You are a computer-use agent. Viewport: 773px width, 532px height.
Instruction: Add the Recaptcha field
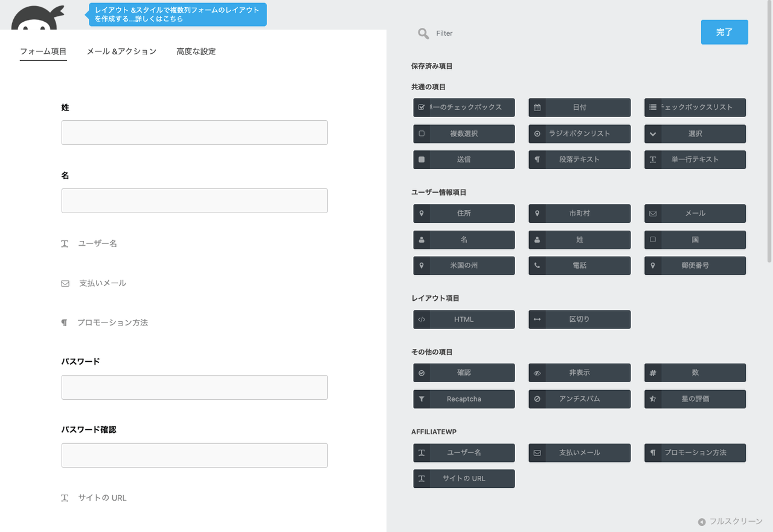click(x=464, y=399)
